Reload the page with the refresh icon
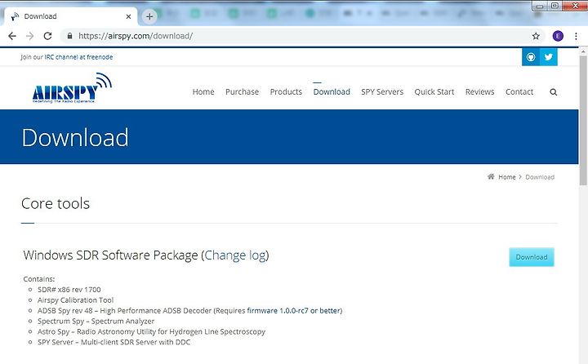Viewport: 588px width, 364px height. pos(47,36)
